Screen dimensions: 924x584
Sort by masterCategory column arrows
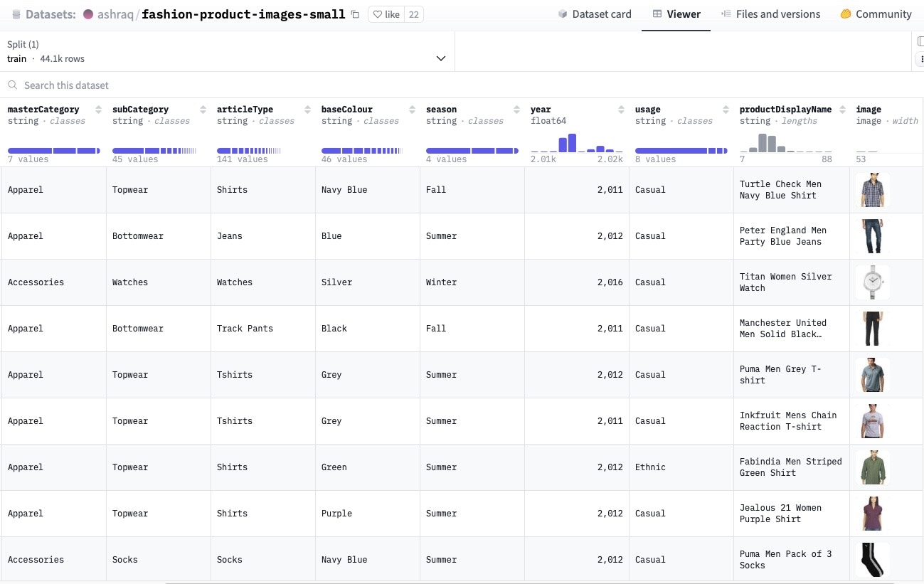98,110
